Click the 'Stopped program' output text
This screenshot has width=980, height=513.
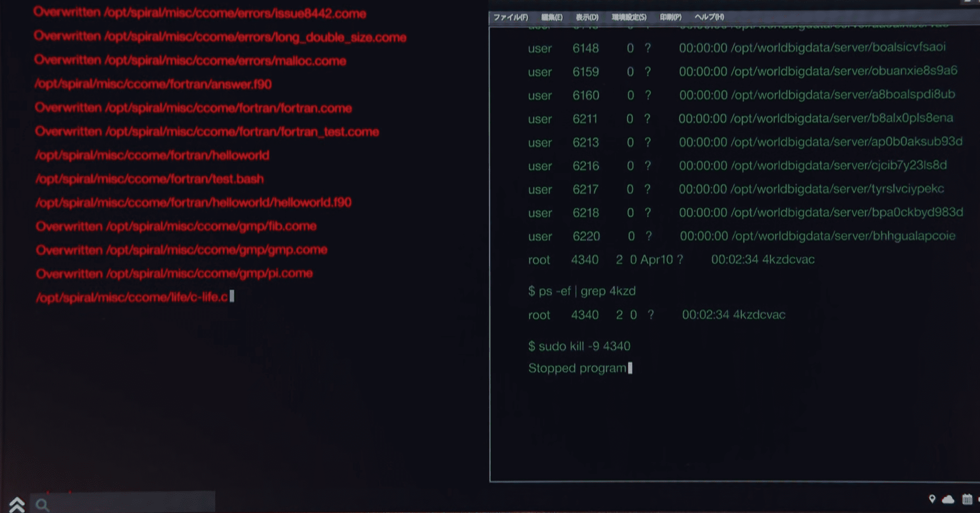(x=577, y=368)
